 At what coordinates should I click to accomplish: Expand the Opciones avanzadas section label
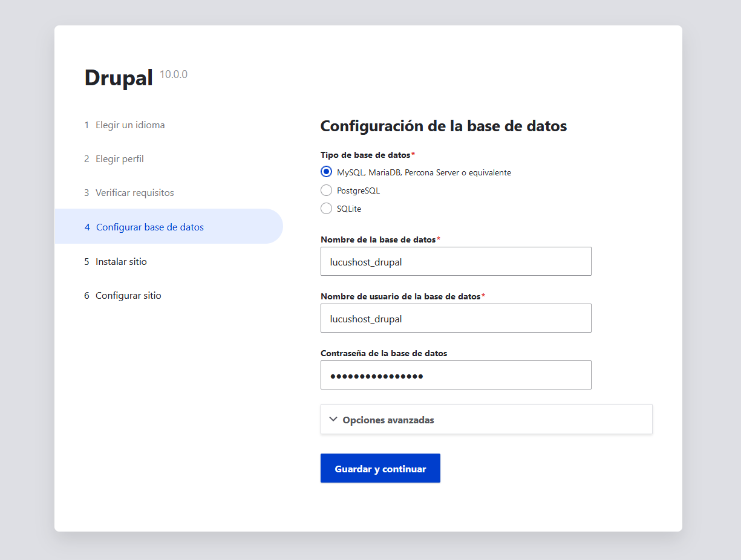point(388,420)
